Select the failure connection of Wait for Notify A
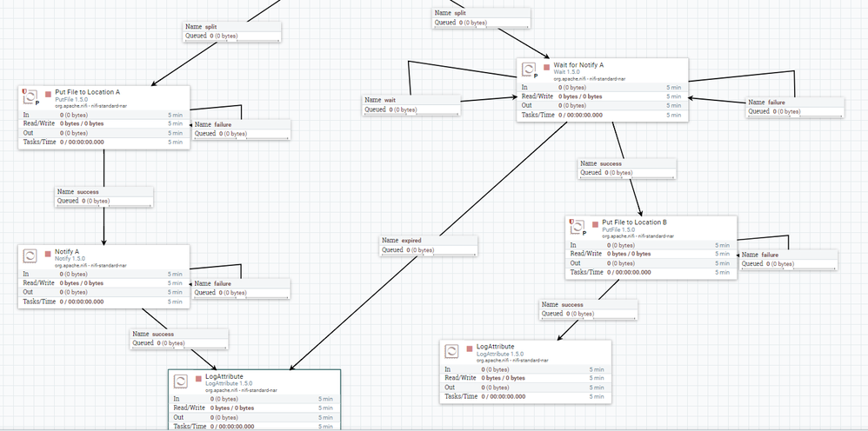Image resolution: width=868 pixels, height=431 pixels. (796, 107)
